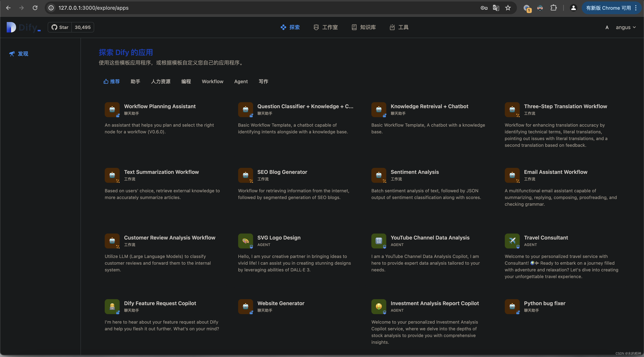Click Investment Analysis Report Copilot description
The height and width of the screenshot is (357, 644).
[x=424, y=332]
